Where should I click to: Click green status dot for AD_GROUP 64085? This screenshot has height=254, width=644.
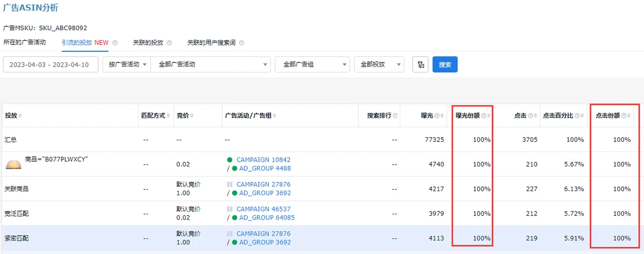(x=234, y=217)
